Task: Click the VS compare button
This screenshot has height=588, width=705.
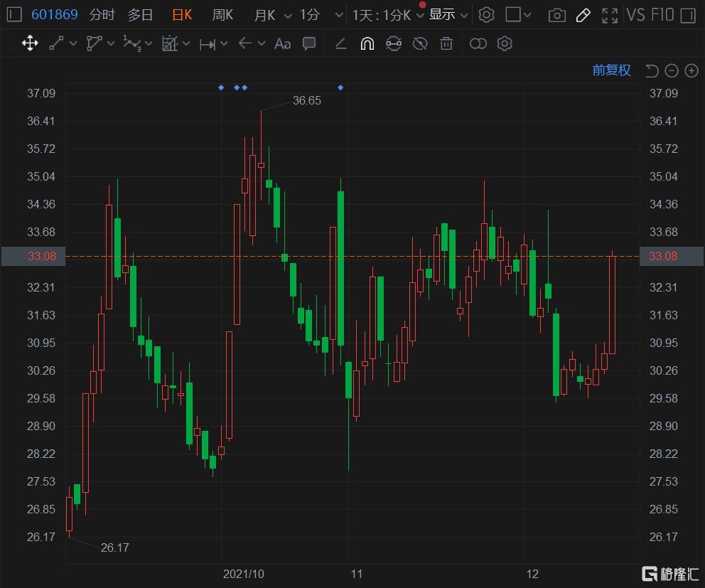Action: point(635,15)
